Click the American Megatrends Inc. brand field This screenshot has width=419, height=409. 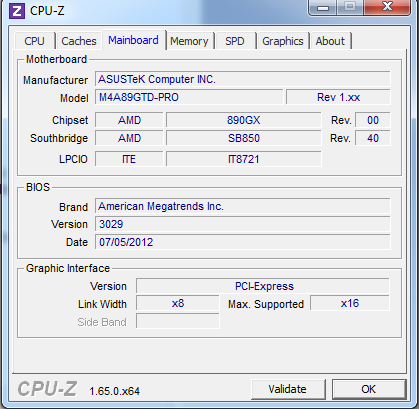(242, 206)
